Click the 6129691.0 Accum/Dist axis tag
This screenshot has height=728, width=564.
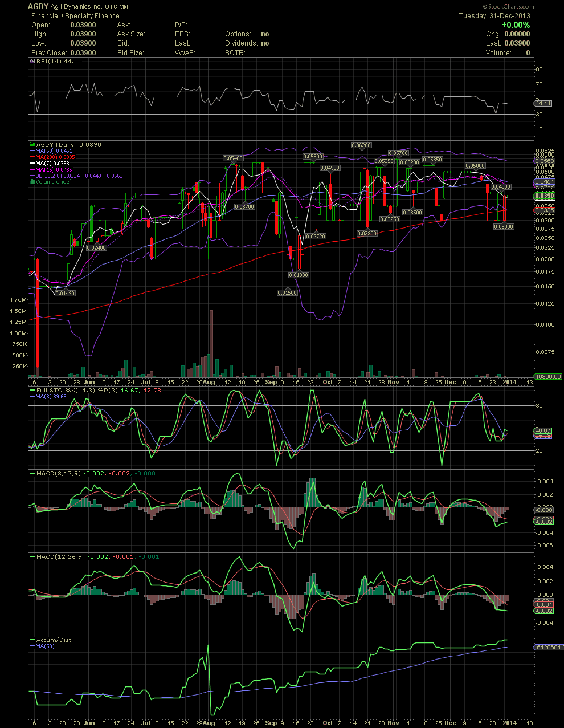click(x=549, y=648)
